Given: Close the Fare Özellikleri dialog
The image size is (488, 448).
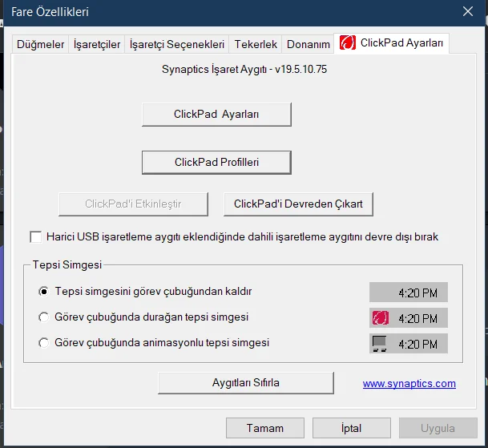Looking at the screenshot, I should pyautogui.click(x=468, y=12).
